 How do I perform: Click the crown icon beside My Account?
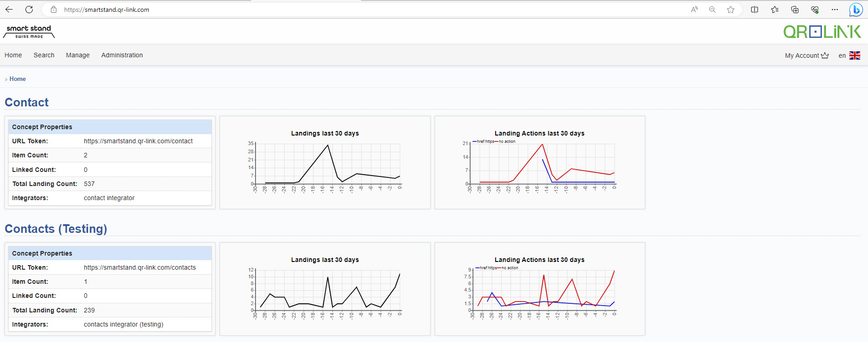pos(825,55)
